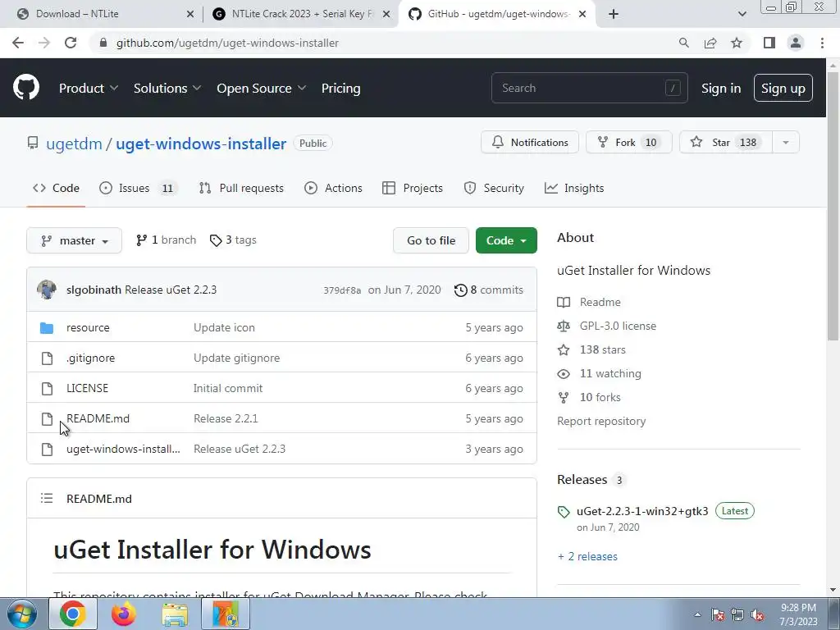Click the GitHub Octocat logo
Image resolution: width=840 pixels, height=630 pixels.
[26, 88]
